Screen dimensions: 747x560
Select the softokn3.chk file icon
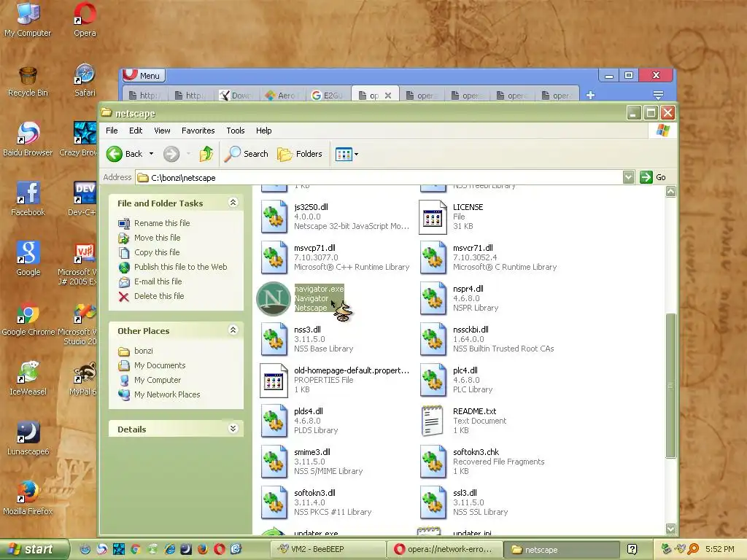(433, 462)
